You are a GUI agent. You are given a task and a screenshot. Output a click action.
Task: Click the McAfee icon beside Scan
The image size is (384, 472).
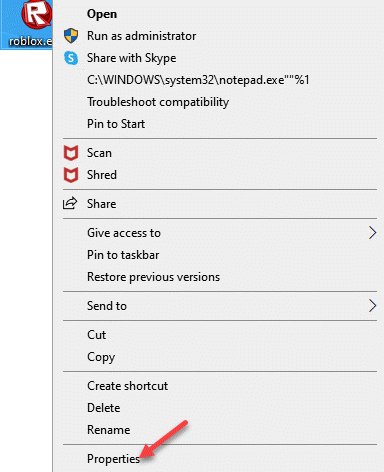(71, 153)
